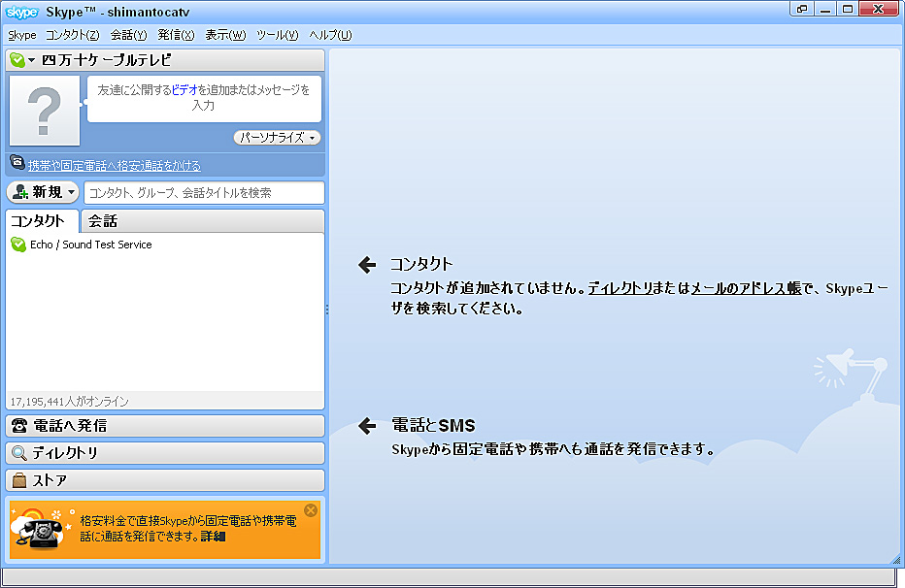Maximize the Skype window
This screenshot has height=588, width=905.
pos(848,9)
